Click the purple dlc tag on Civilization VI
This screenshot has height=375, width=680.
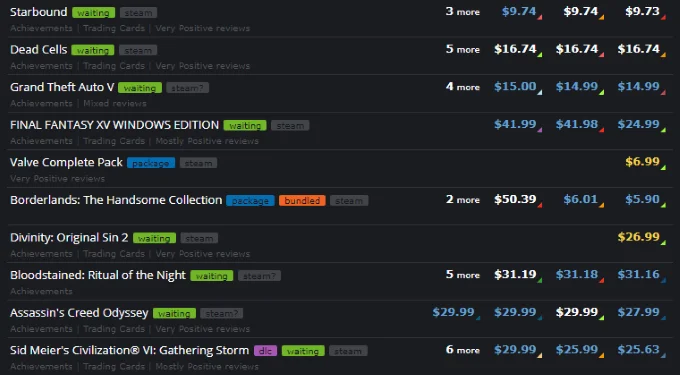click(x=265, y=351)
